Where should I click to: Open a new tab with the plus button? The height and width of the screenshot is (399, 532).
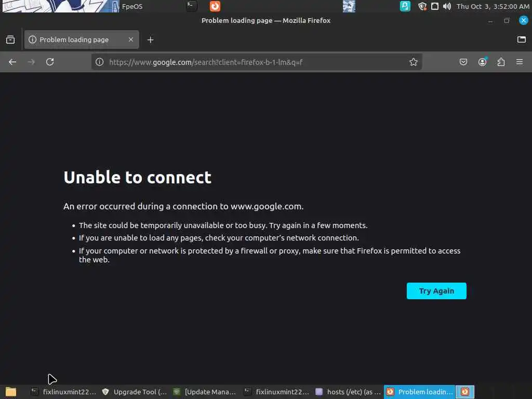point(150,39)
